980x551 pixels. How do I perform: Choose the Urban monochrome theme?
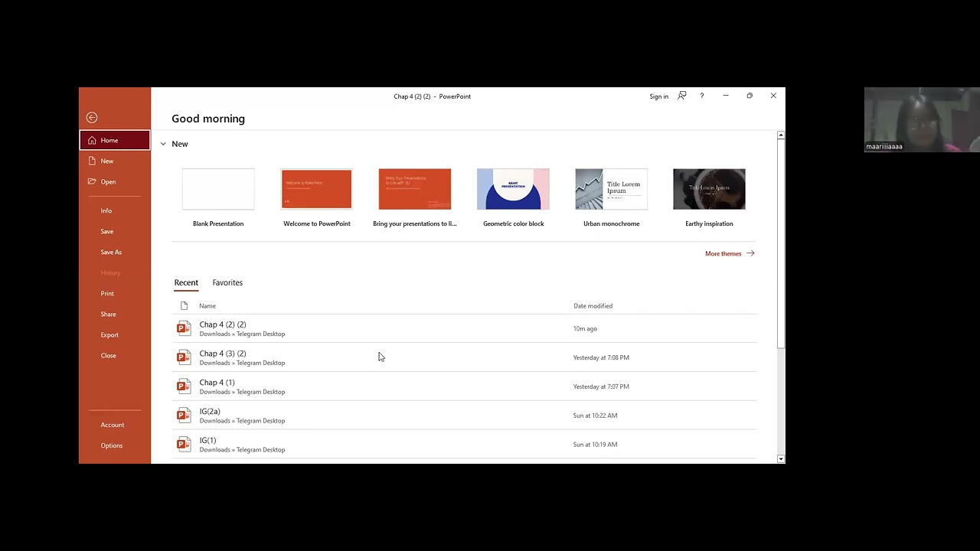click(611, 198)
